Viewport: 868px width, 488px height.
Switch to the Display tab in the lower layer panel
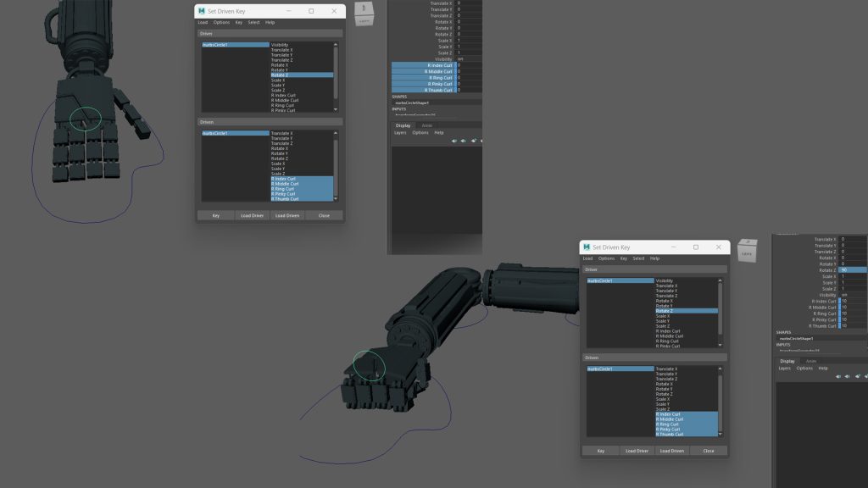pyautogui.click(x=787, y=361)
